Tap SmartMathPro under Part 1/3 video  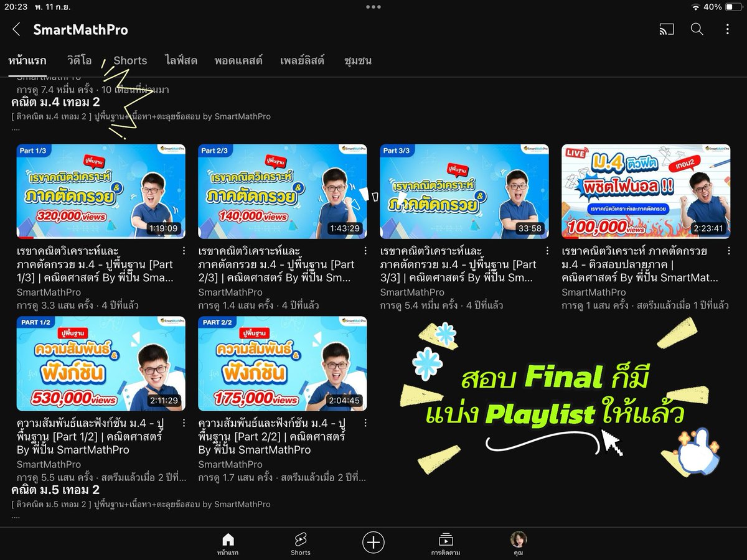click(x=49, y=292)
